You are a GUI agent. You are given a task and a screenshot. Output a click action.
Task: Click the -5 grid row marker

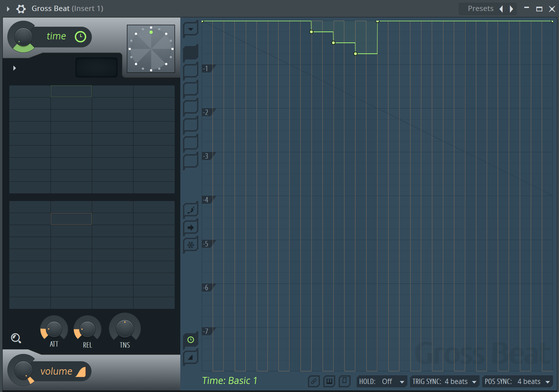coord(208,244)
